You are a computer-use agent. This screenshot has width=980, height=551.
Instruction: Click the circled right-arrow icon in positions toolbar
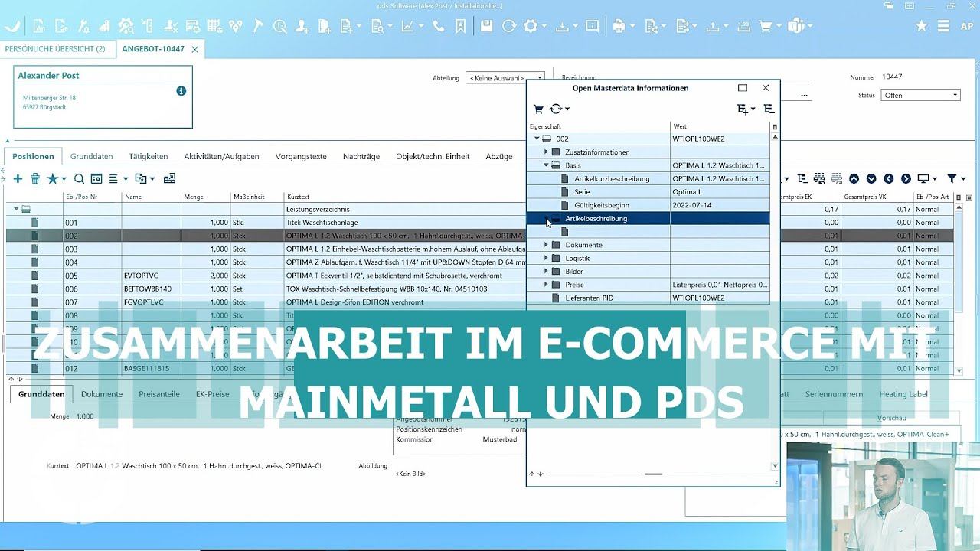pyautogui.click(x=906, y=178)
